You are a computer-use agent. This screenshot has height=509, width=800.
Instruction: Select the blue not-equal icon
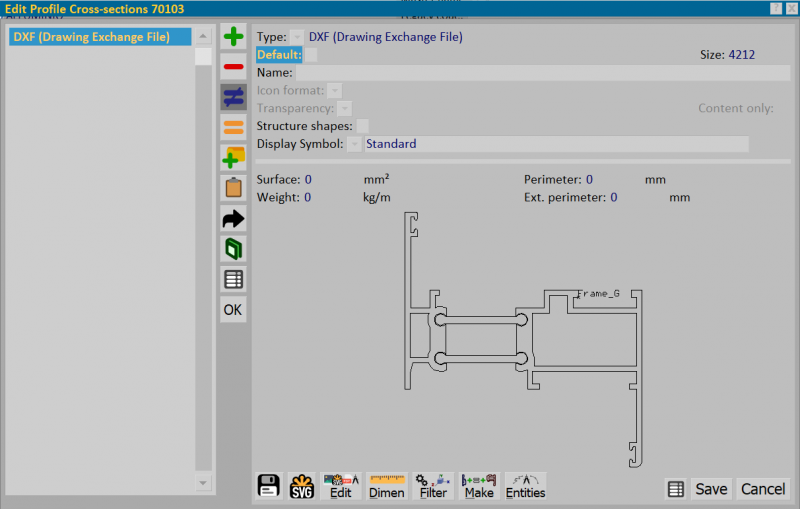tap(234, 97)
